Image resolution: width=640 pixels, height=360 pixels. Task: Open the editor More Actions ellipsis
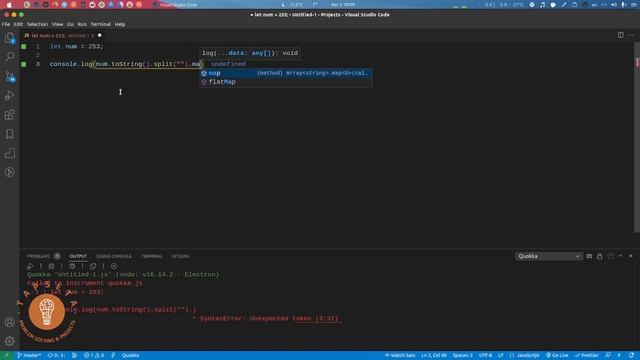tap(631, 35)
